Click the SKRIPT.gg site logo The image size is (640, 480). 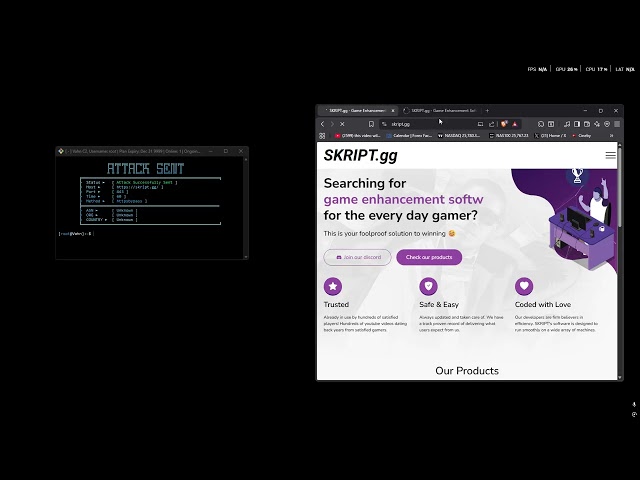click(x=360, y=156)
